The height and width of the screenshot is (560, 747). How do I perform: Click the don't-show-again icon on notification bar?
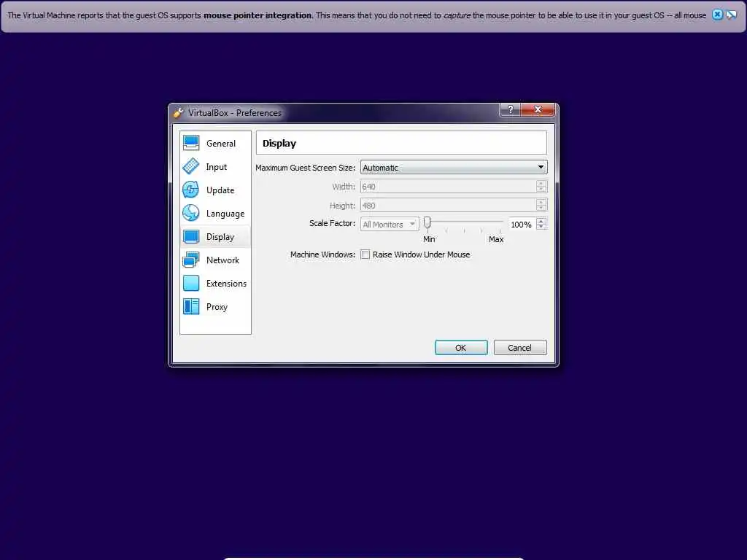[x=731, y=15]
